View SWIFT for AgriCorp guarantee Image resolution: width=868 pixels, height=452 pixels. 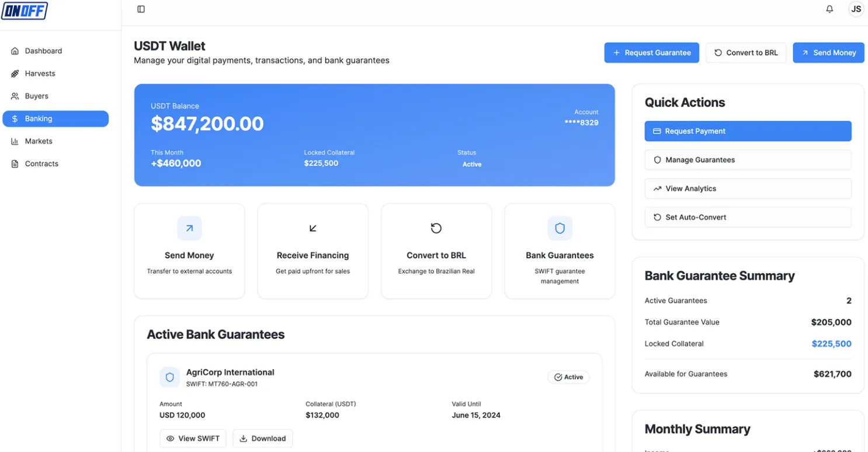[x=193, y=439]
